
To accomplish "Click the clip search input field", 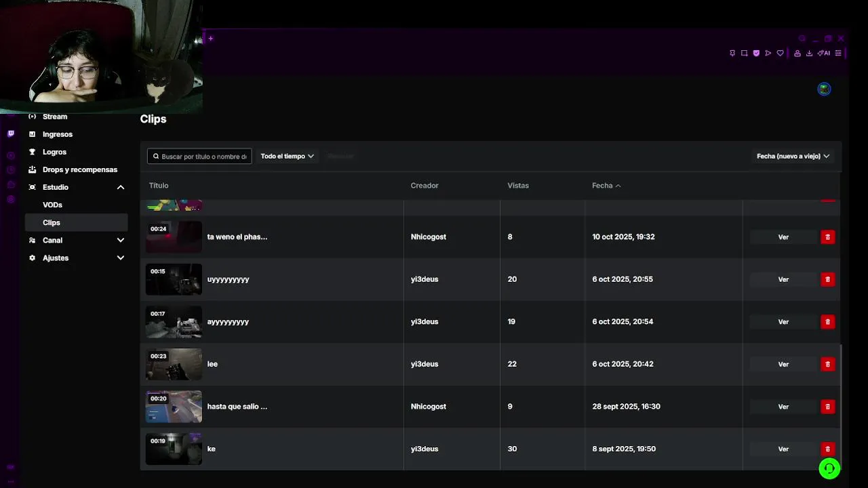I will (x=203, y=157).
